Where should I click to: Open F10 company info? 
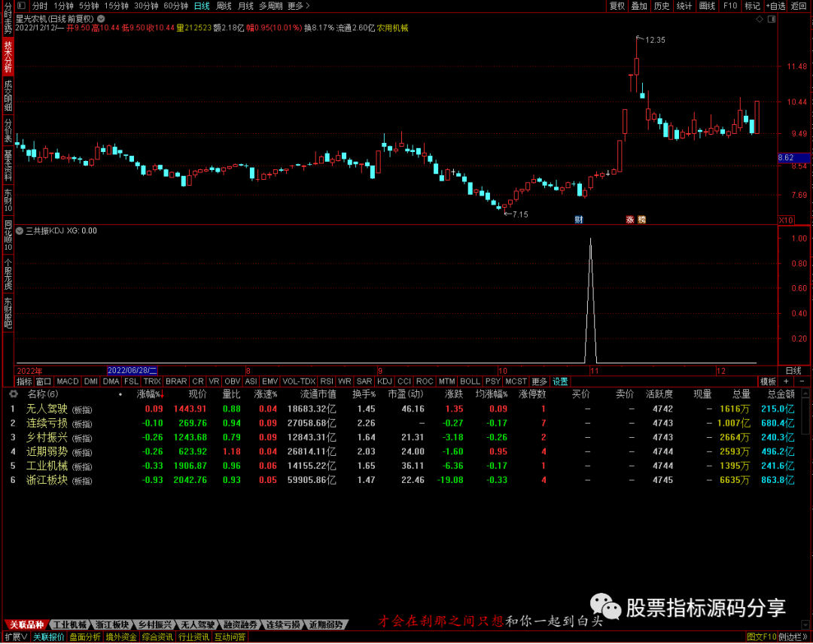tap(730, 6)
